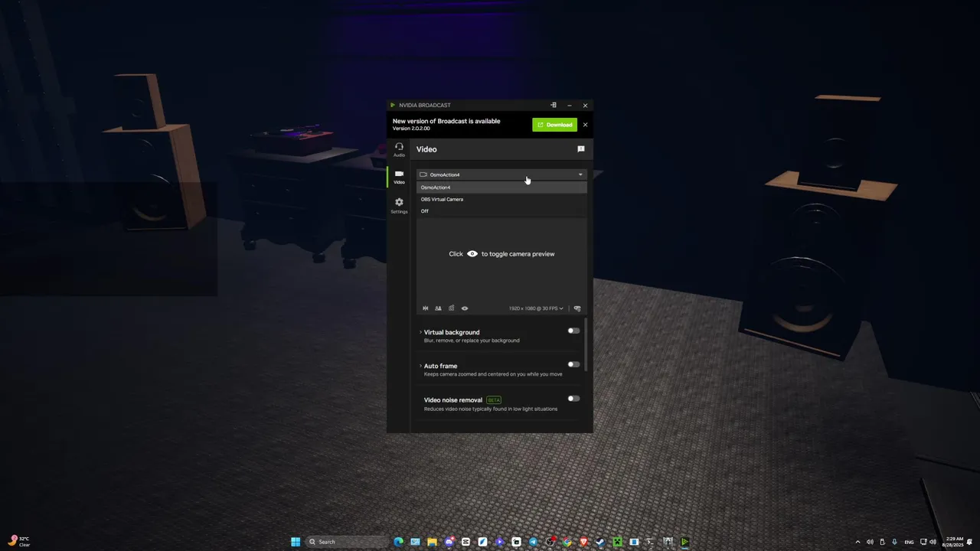Screen dimensions: 980x551
Task: Dismiss the update banner with its X
Action: (x=585, y=125)
